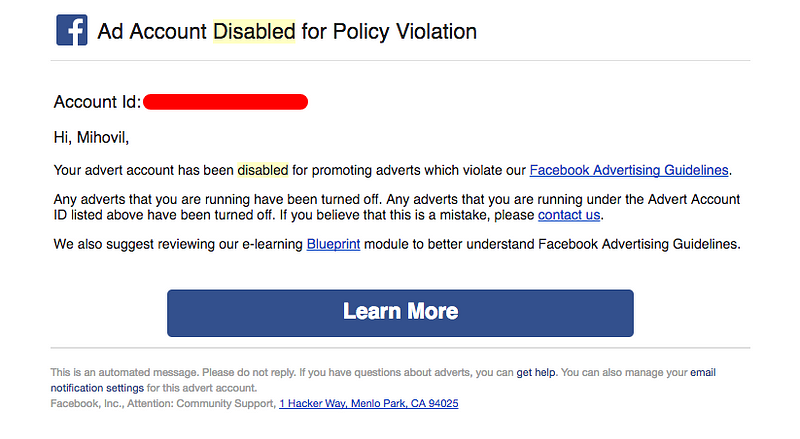Click the Hi, Mihovil greeting
The image size is (800, 439).
(x=91, y=137)
